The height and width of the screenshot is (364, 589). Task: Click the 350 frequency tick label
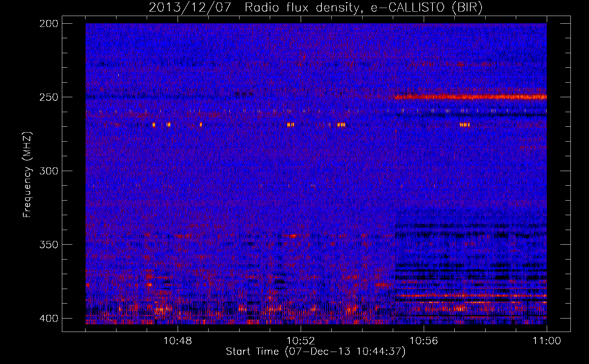pyautogui.click(x=48, y=245)
